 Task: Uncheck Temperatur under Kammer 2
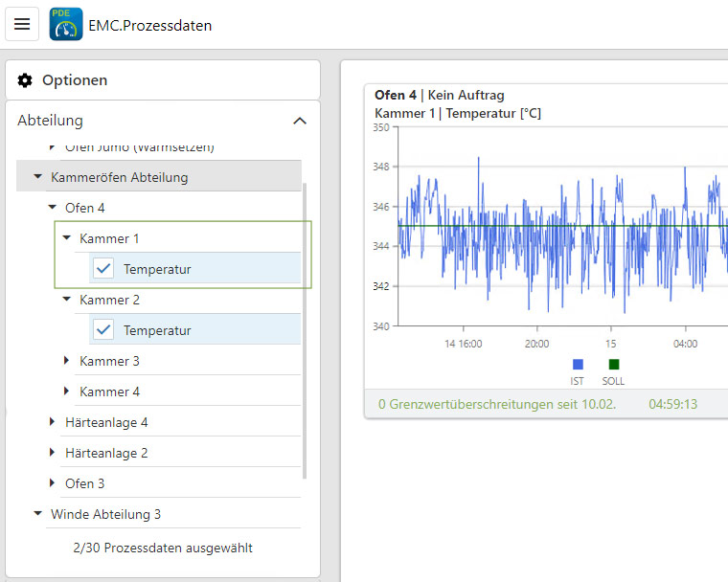(x=104, y=330)
